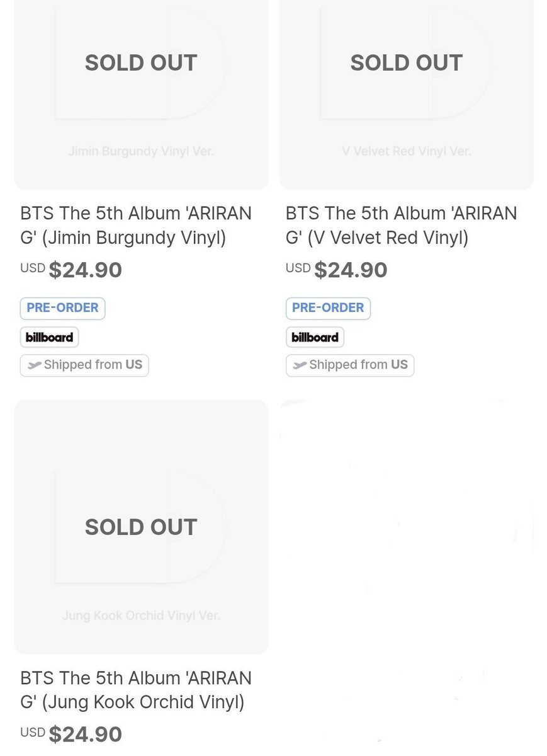Open the 'ARIRANG' (Jung Kook Orchid Vinyl) title link
This screenshot has height=756, width=547.
[136, 690]
